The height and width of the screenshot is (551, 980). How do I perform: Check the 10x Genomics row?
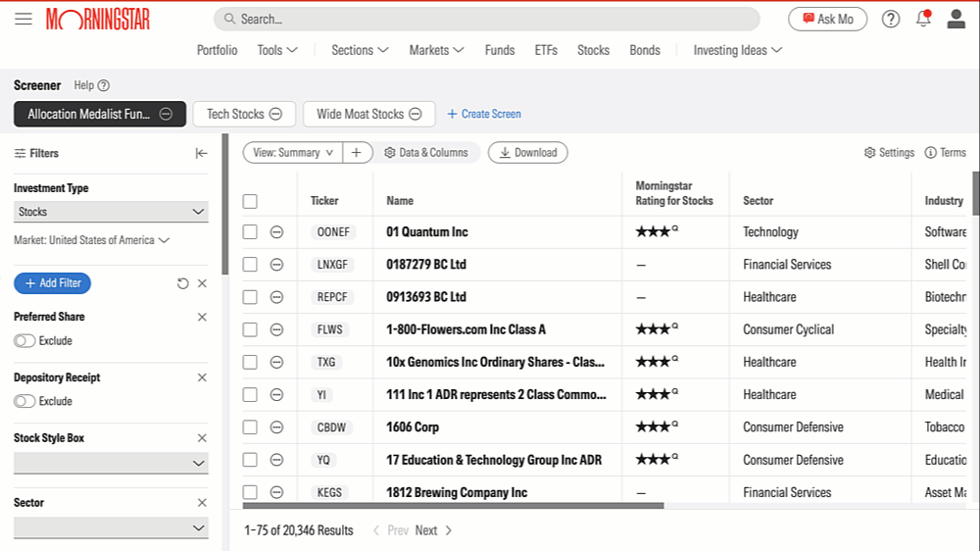250,362
